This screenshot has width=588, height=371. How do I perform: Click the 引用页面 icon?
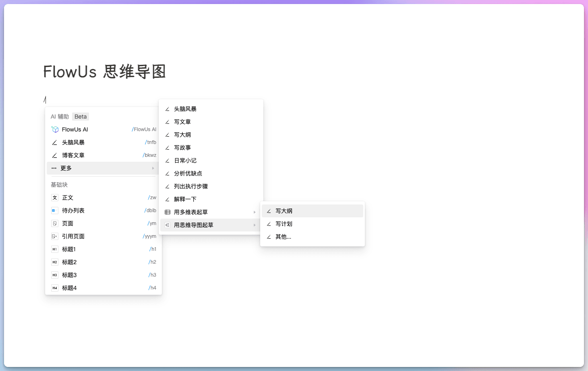coord(55,236)
